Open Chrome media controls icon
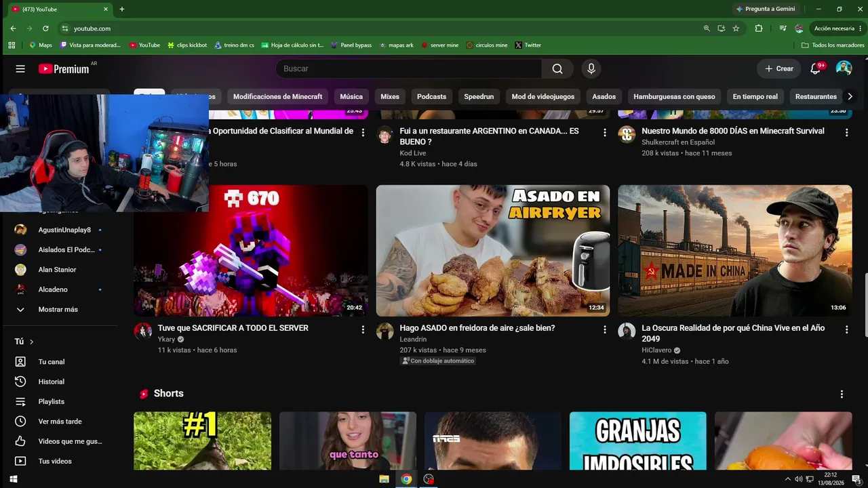The width and height of the screenshot is (868, 488). tap(783, 28)
